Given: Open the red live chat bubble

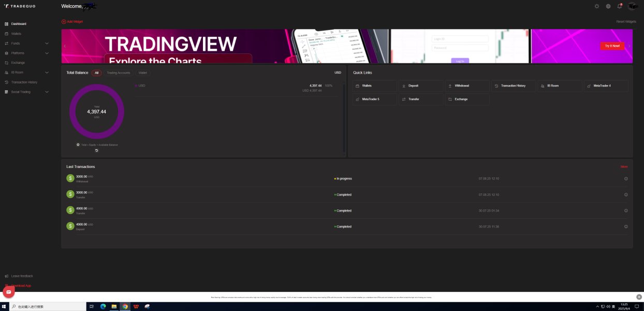Looking at the screenshot, I should (9, 292).
